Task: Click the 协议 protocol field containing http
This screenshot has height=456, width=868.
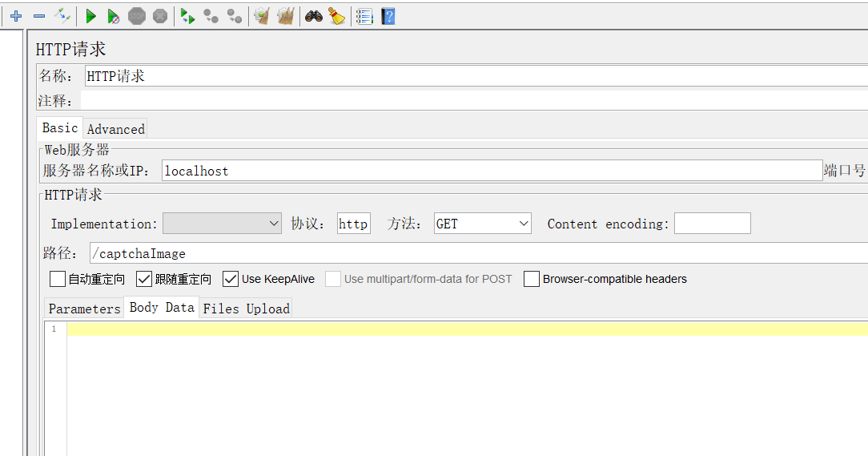Action: (x=354, y=224)
